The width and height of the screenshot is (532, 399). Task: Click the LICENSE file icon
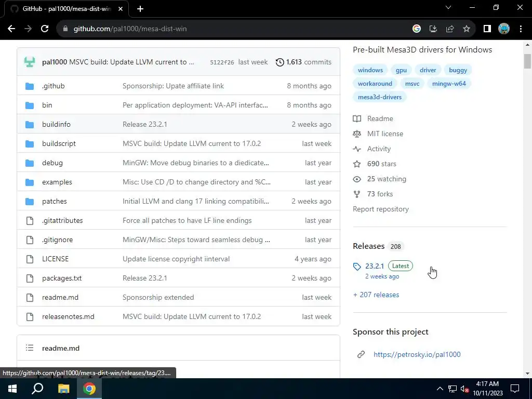(x=30, y=259)
